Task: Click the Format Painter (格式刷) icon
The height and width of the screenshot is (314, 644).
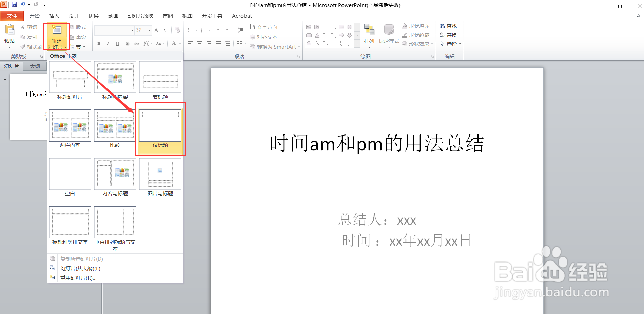Action: [x=23, y=46]
